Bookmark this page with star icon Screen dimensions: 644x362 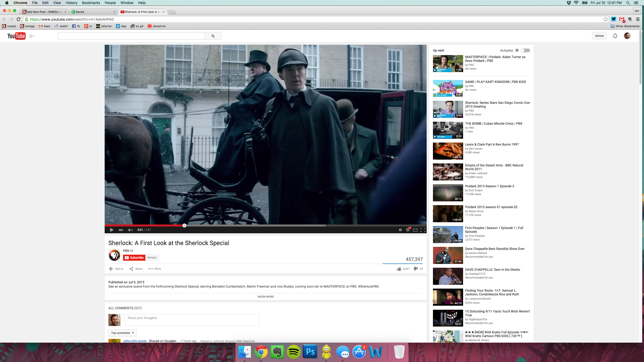coord(606,19)
